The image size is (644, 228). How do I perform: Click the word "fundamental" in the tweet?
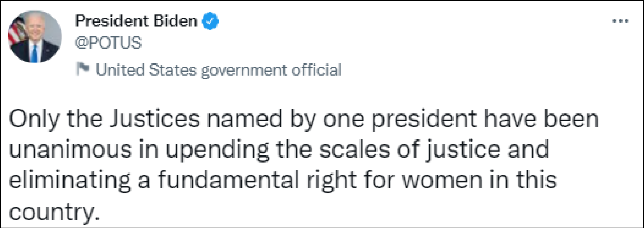228,180
